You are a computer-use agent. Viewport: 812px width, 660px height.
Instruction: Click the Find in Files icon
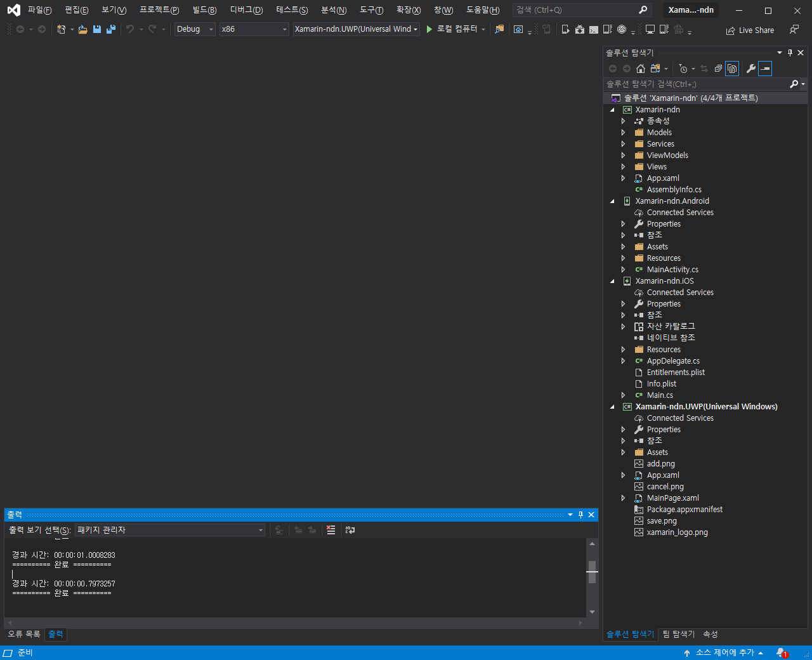pyautogui.click(x=499, y=29)
